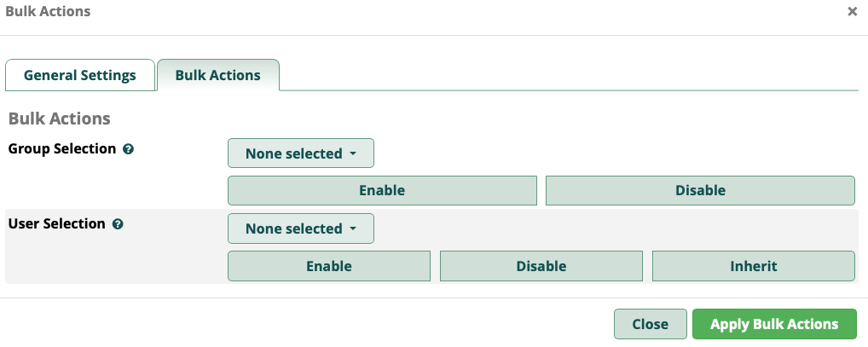Select the Bulk Actions tab
Screen dimensions: 868x347
coord(218,75)
